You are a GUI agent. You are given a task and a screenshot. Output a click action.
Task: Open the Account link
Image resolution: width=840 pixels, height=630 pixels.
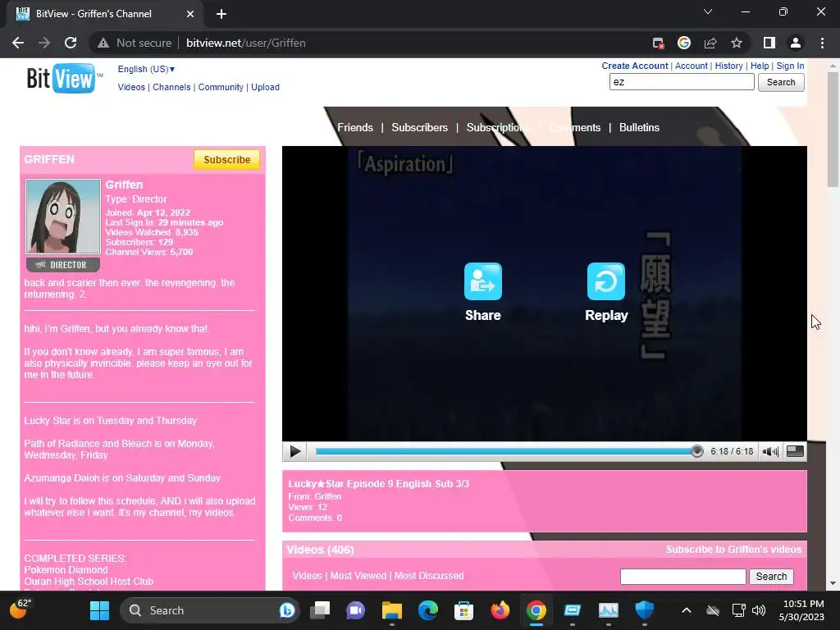691,66
